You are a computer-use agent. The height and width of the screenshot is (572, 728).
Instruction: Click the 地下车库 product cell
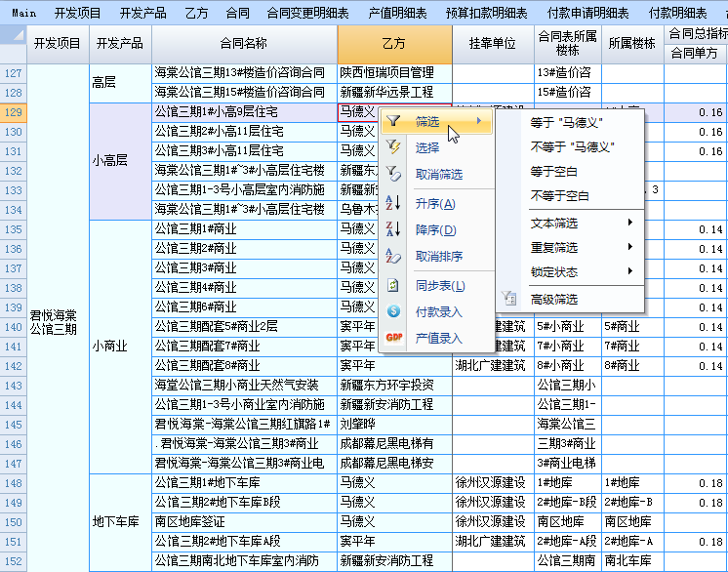120,522
